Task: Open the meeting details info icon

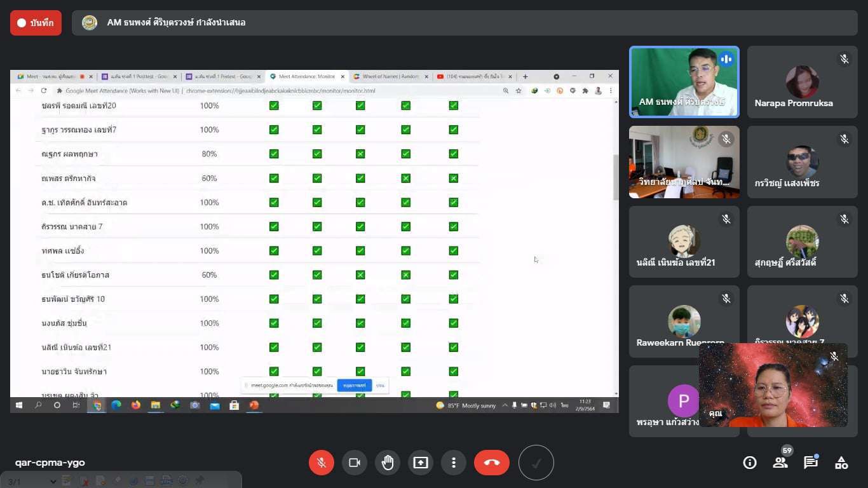Action: tap(750, 463)
